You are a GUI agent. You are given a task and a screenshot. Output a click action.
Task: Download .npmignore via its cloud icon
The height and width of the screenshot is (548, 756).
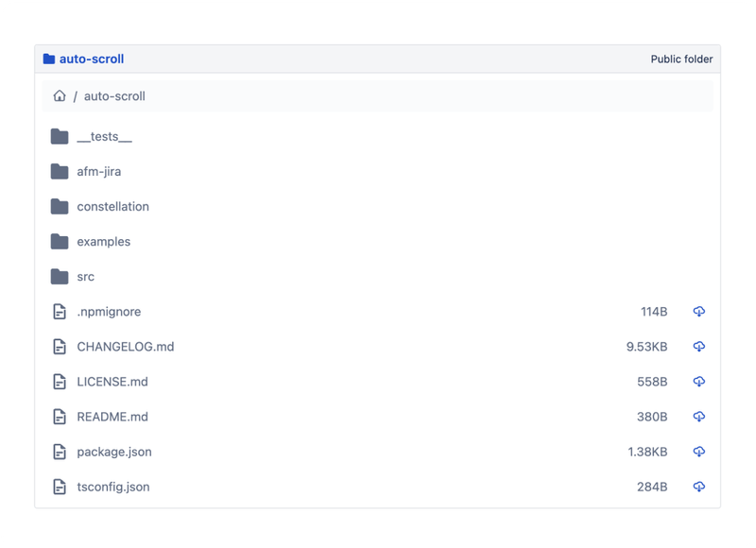pos(697,311)
